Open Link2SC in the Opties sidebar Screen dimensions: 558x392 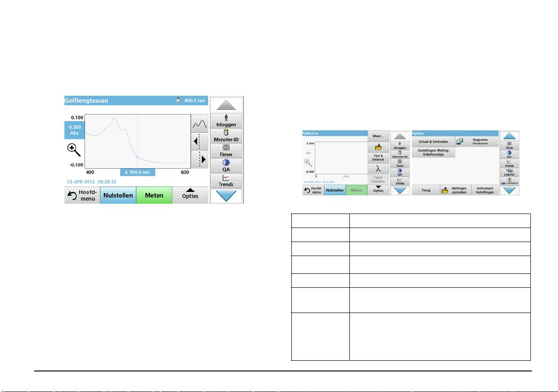509,173
